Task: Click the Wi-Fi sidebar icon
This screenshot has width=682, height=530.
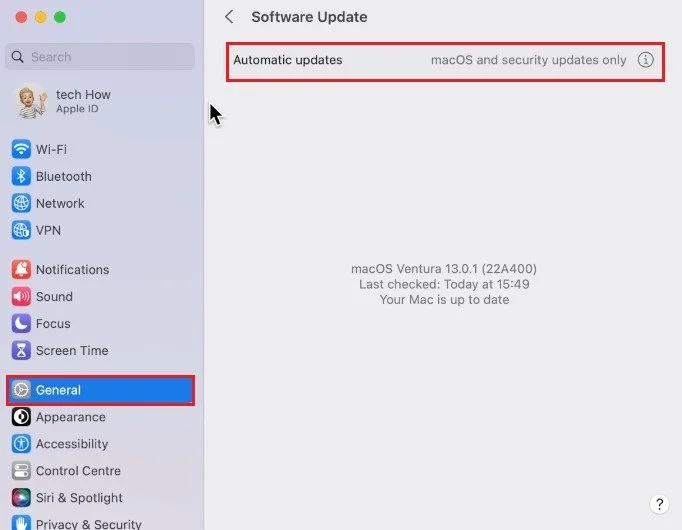Action: click(21, 149)
